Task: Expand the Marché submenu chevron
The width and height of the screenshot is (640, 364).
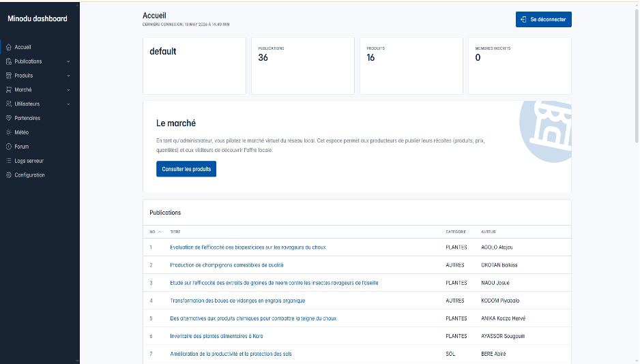Action: click(x=68, y=90)
